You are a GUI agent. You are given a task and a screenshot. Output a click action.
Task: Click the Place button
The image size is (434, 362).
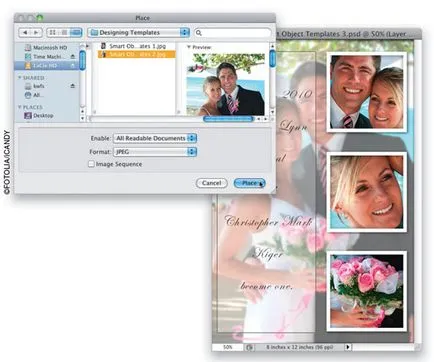249,183
